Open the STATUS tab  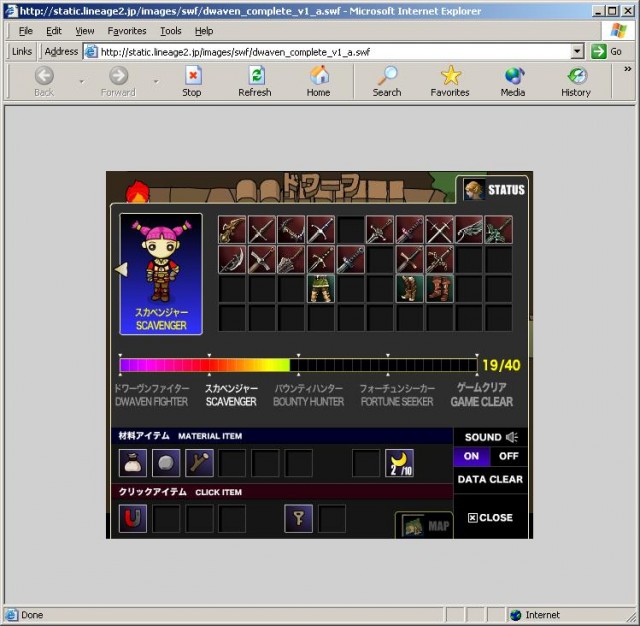494,190
